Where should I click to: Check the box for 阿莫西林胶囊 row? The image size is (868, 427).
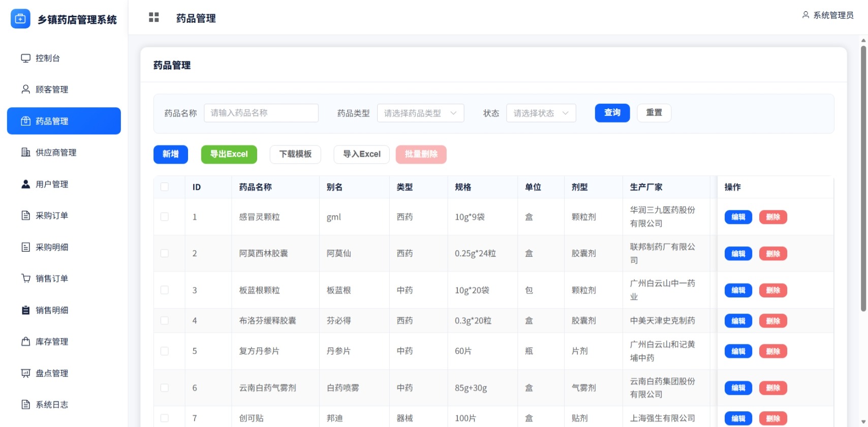pos(165,253)
